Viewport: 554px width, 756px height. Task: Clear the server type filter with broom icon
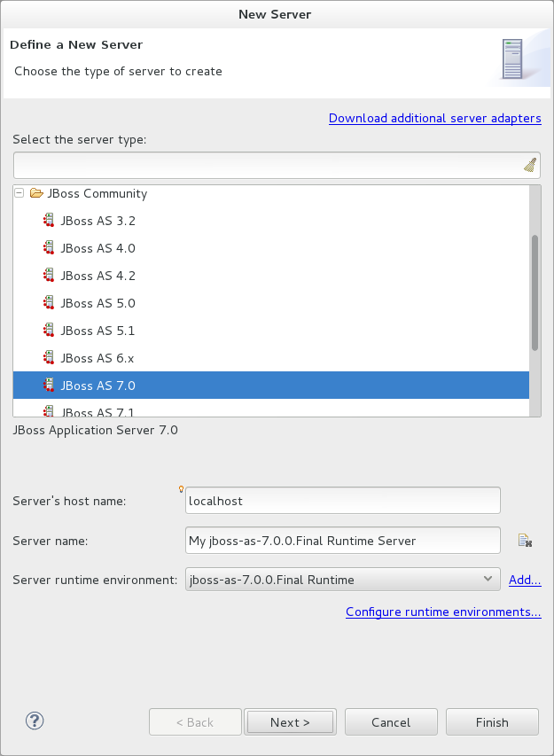[529, 165]
